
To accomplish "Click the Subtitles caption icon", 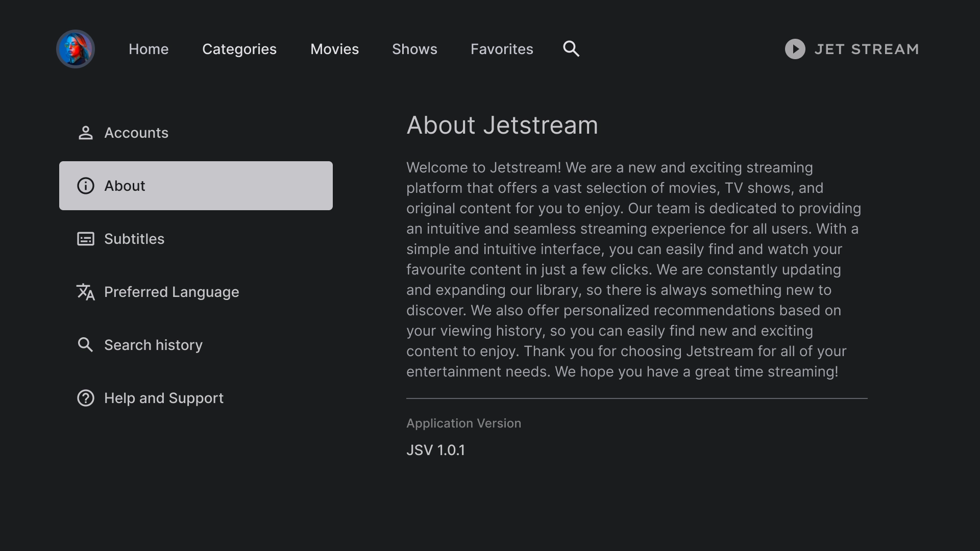I will [x=86, y=239].
